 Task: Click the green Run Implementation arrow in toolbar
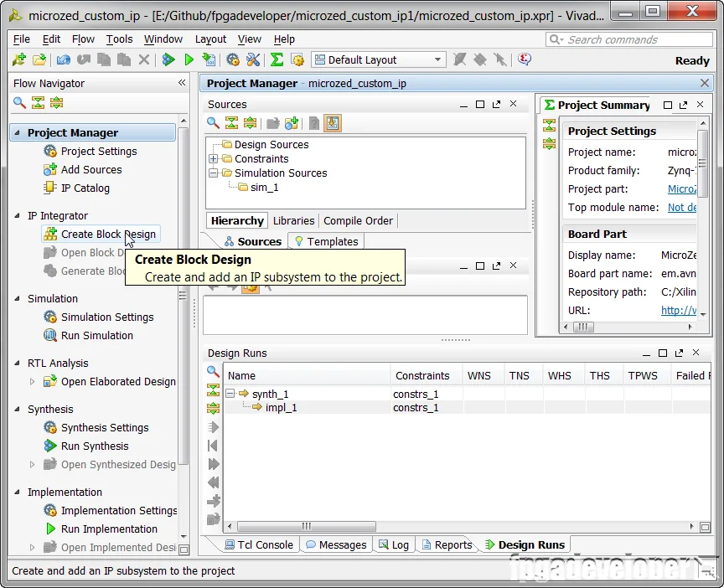coord(189,59)
